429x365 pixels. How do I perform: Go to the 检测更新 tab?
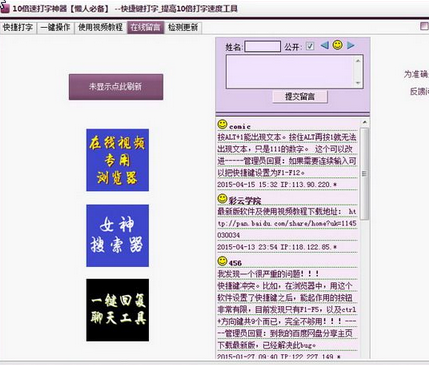pyautogui.click(x=183, y=27)
